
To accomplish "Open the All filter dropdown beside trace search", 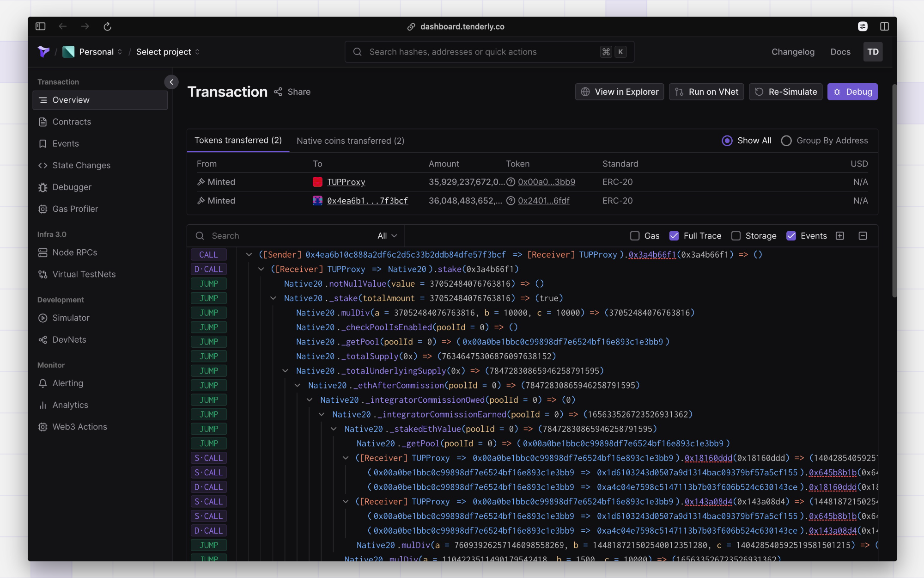I will 387,235.
